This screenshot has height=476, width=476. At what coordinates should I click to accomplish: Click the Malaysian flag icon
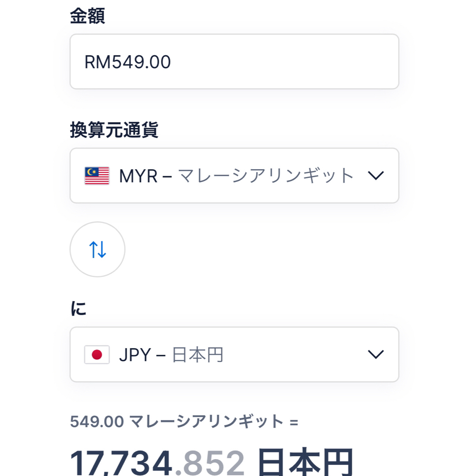[x=97, y=175]
